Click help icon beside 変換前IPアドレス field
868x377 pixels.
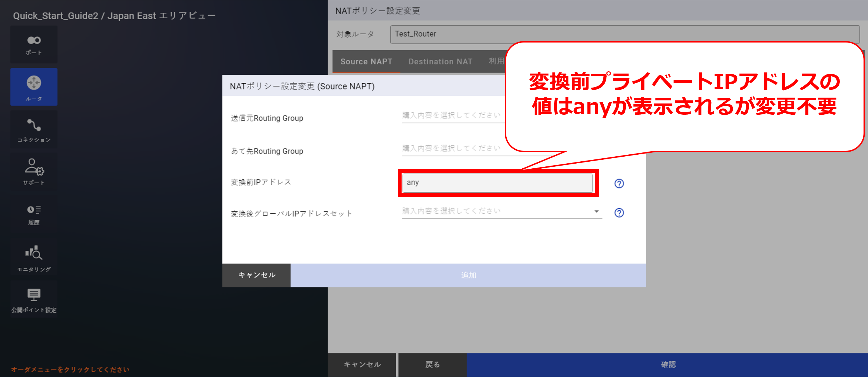[619, 183]
